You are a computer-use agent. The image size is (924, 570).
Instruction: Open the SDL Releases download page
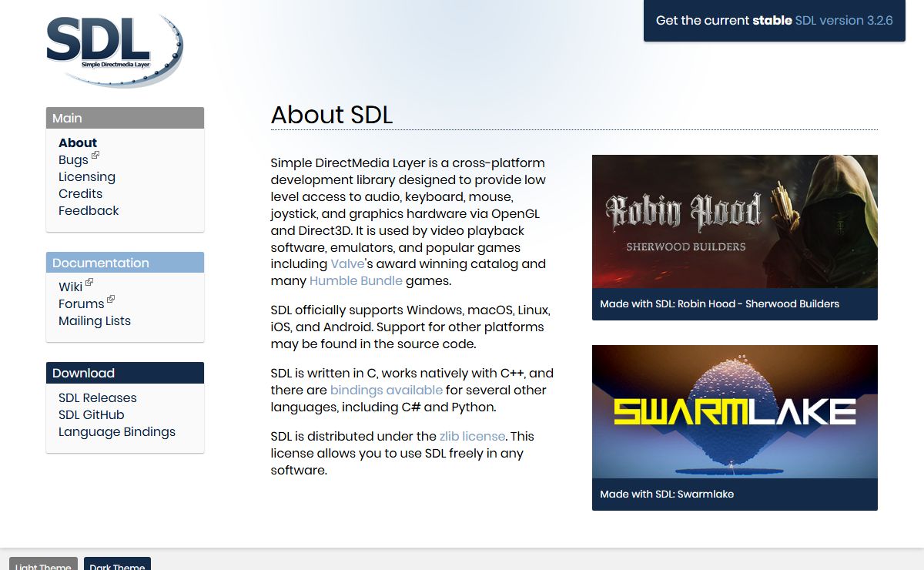pyautogui.click(x=98, y=397)
